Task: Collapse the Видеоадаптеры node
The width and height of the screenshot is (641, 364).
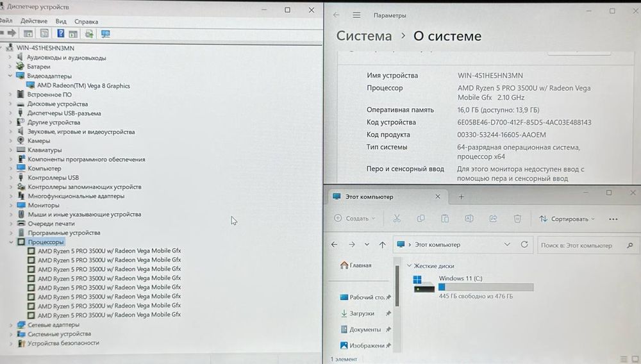Action: pos(10,76)
